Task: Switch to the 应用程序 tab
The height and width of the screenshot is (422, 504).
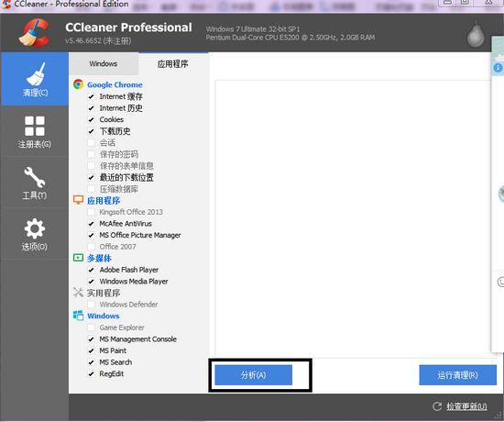Action: click(173, 63)
